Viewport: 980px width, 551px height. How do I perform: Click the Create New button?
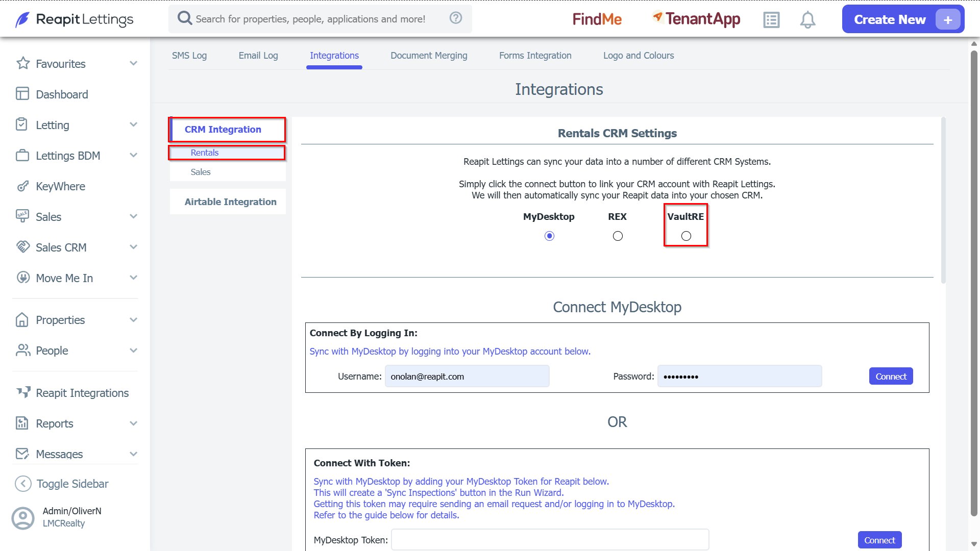[x=903, y=19]
